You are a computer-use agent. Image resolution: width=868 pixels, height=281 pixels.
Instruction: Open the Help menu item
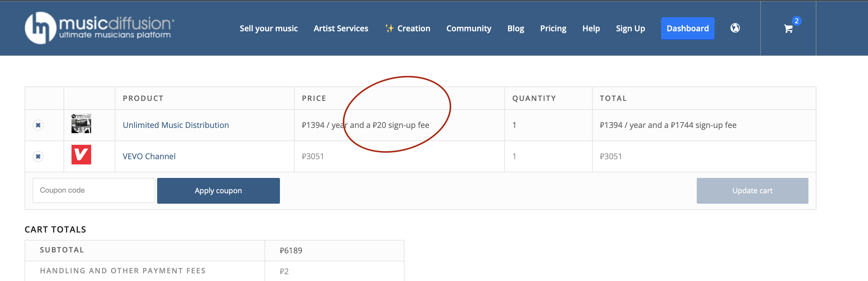pyautogui.click(x=591, y=28)
